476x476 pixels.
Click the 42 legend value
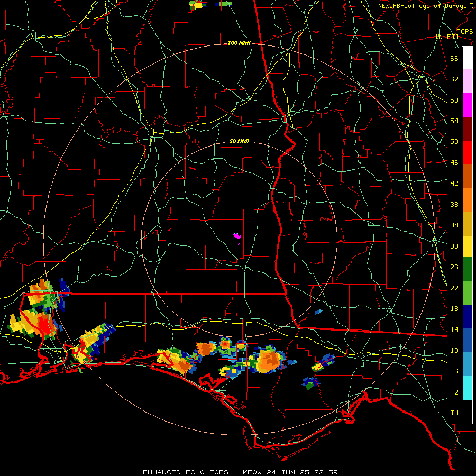pyautogui.click(x=454, y=183)
